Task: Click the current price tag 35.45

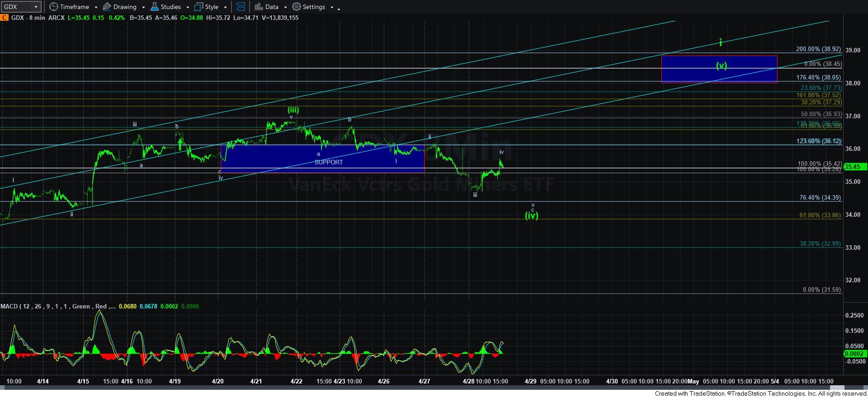Action: click(x=855, y=167)
